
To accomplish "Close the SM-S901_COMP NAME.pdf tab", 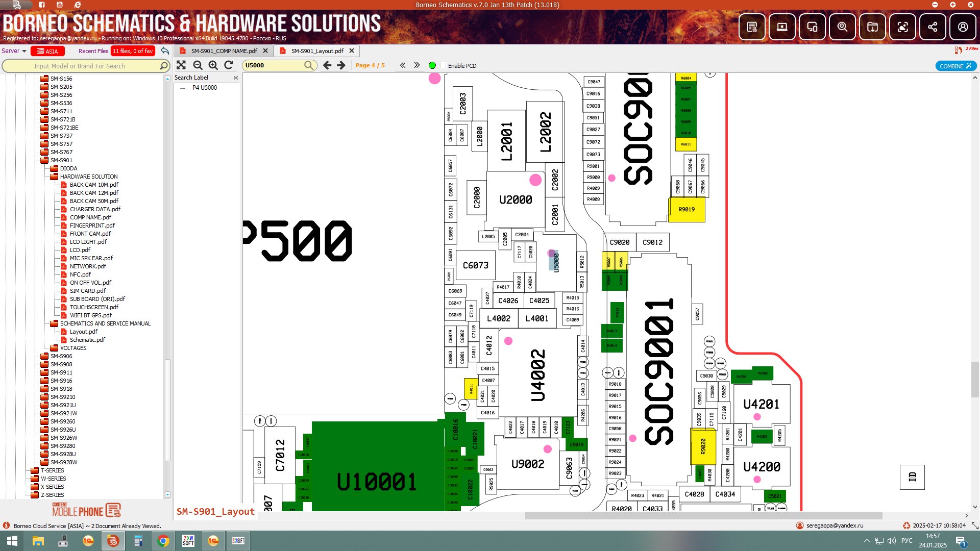I will (265, 51).
